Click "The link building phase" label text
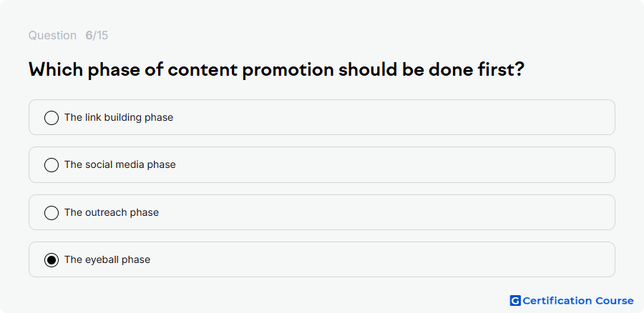Screen dimensions: 644x313 click(119, 117)
